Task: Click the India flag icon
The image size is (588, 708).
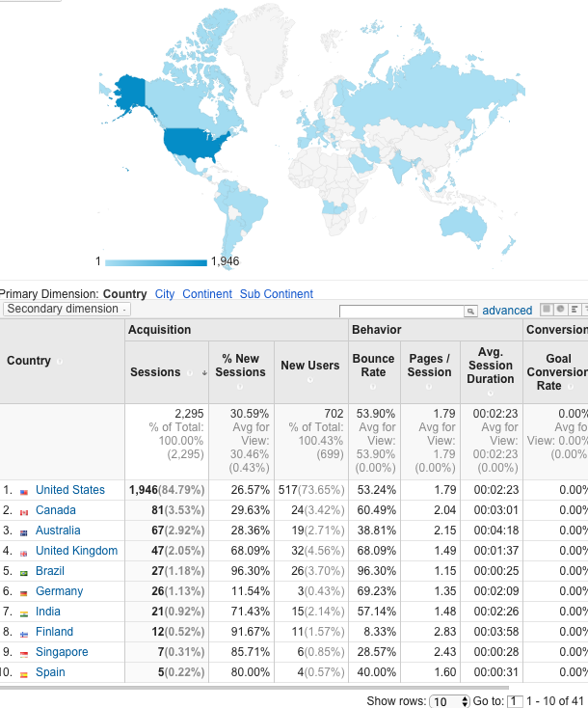Action: pos(24,613)
